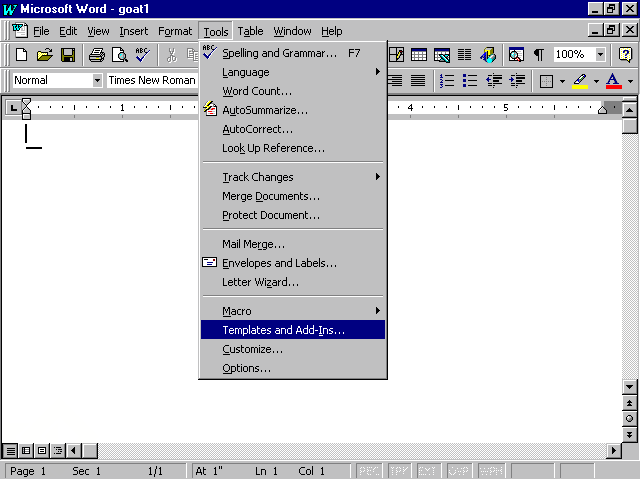Open the File menu

tap(41, 31)
